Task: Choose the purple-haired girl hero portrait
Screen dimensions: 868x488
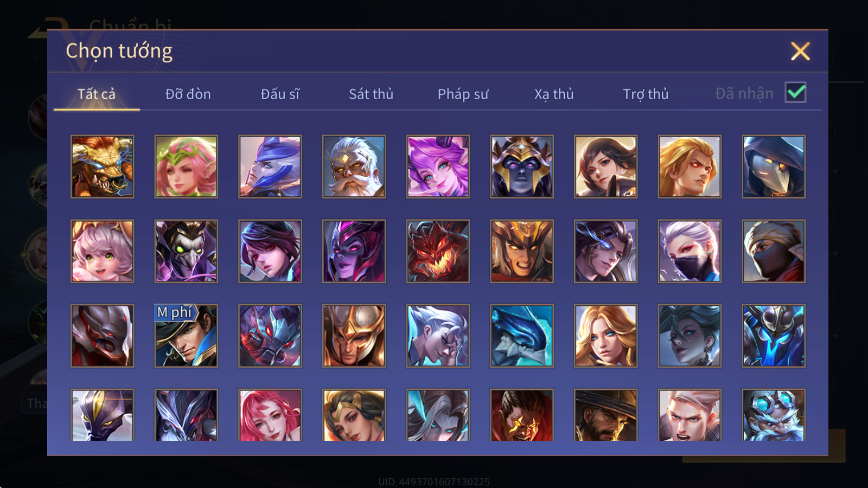Action: (438, 166)
